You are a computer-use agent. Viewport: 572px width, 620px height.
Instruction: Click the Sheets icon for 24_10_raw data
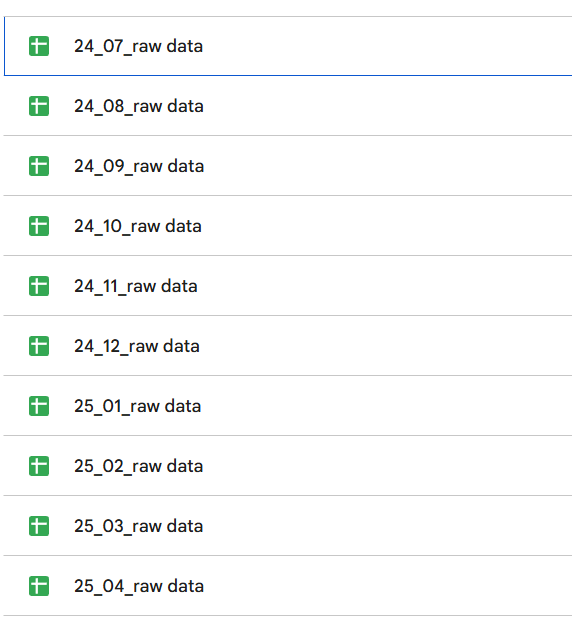coord(39,226)
